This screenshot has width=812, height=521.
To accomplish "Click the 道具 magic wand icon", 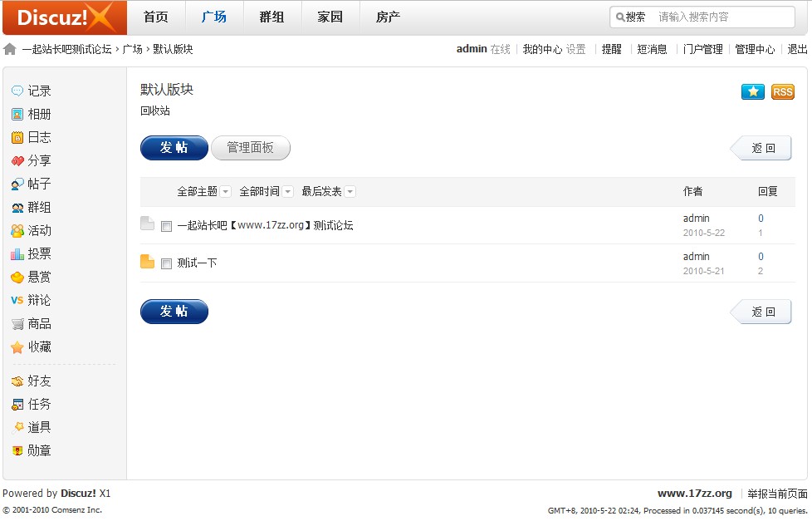I will [x=18, y=427].
